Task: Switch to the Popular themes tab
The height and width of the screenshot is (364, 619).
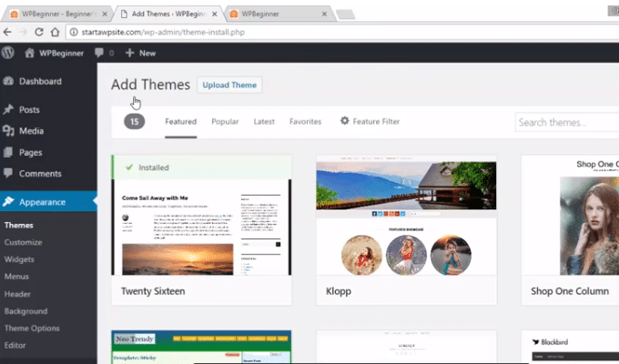Action: (x=225, y=121)
